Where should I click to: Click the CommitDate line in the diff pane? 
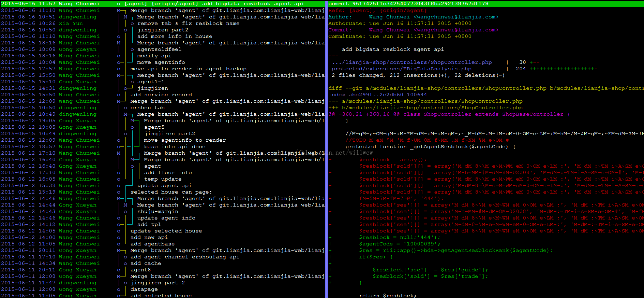click(400, 37)
